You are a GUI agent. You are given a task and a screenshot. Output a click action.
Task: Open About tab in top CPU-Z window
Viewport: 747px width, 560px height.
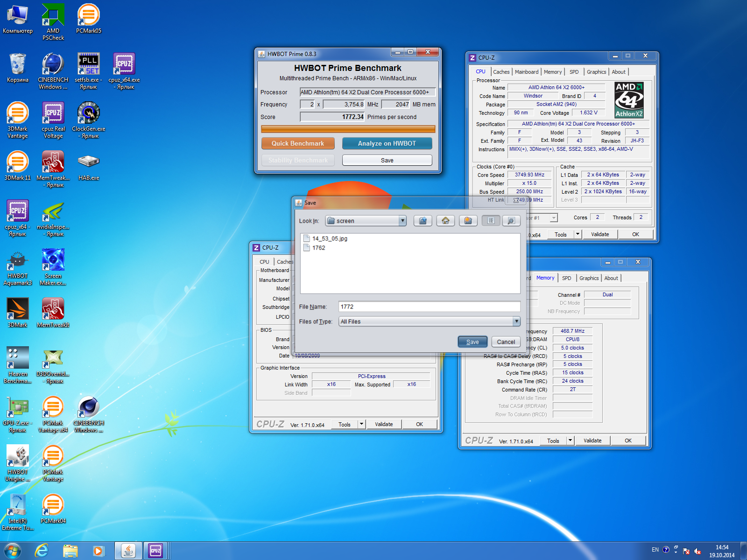pyautogui.click(x=619, y=72)
